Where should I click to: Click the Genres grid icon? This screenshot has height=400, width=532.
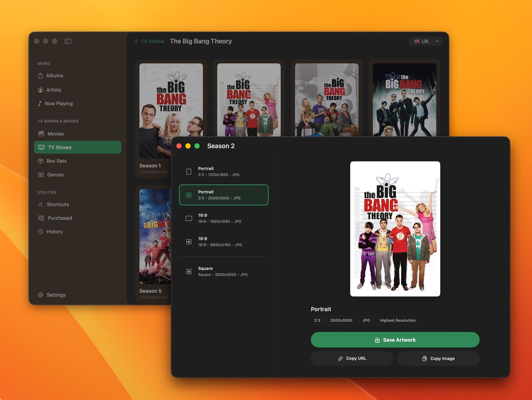click(x=41, y=175)
